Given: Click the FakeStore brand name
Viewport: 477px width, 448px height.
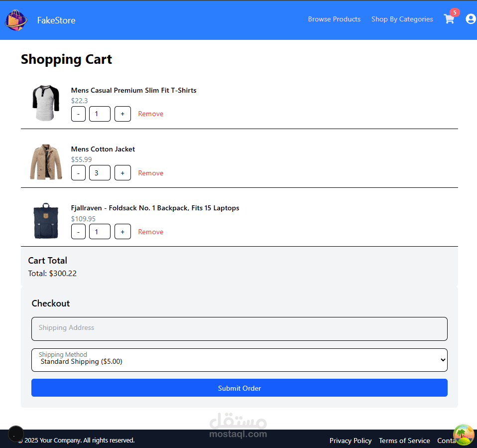Looking at the screenshot, I should pyautogui.click(x=56, y=20).
